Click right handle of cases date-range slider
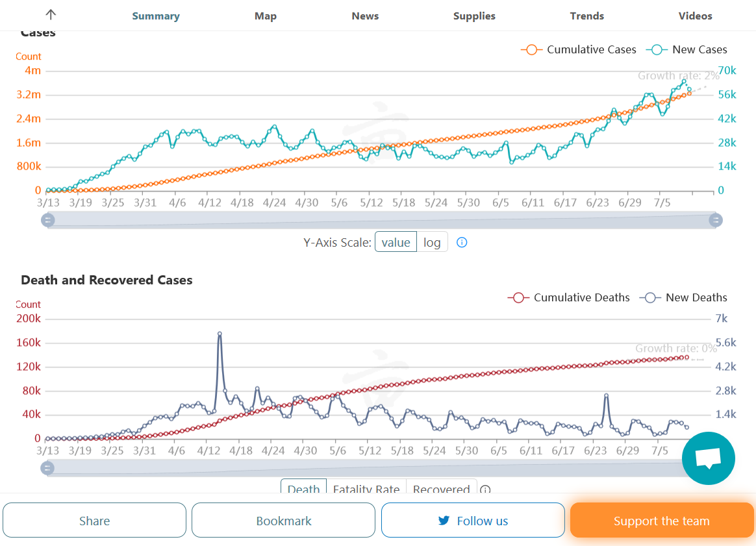 [716, 220]
